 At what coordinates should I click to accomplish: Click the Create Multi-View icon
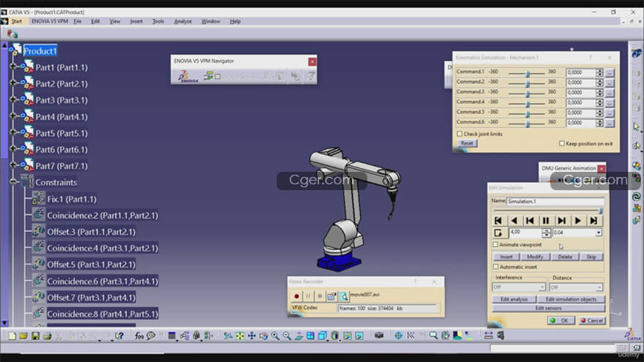point(310,336)
